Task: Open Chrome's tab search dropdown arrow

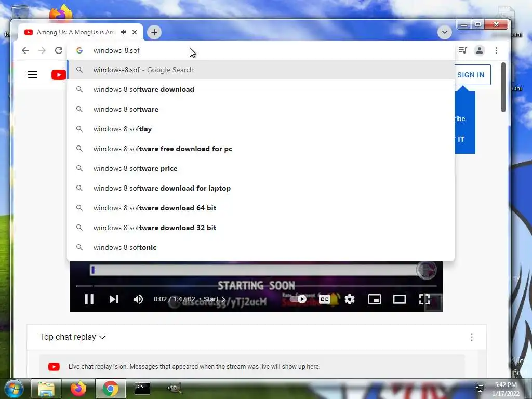Action: pyautogui.click(x=445, y=33)
